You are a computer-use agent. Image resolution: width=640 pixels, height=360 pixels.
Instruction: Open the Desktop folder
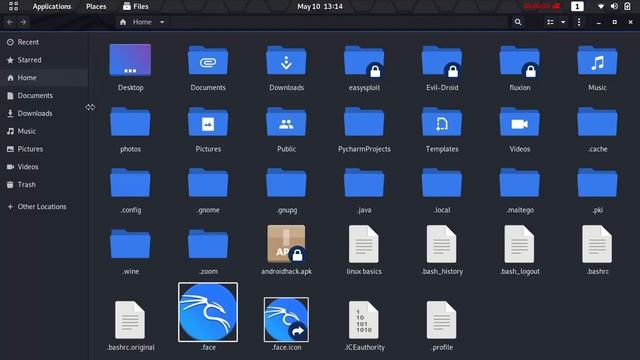click(130, 60)
